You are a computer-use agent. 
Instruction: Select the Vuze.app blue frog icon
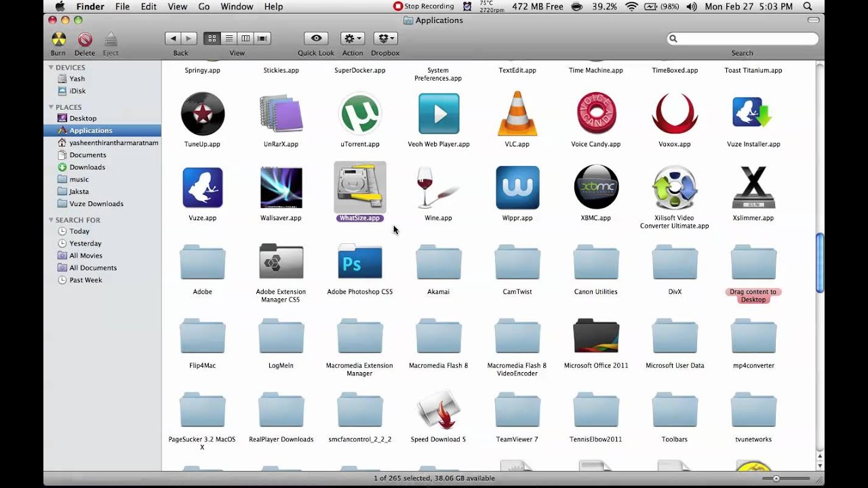(x=202, y=188)
